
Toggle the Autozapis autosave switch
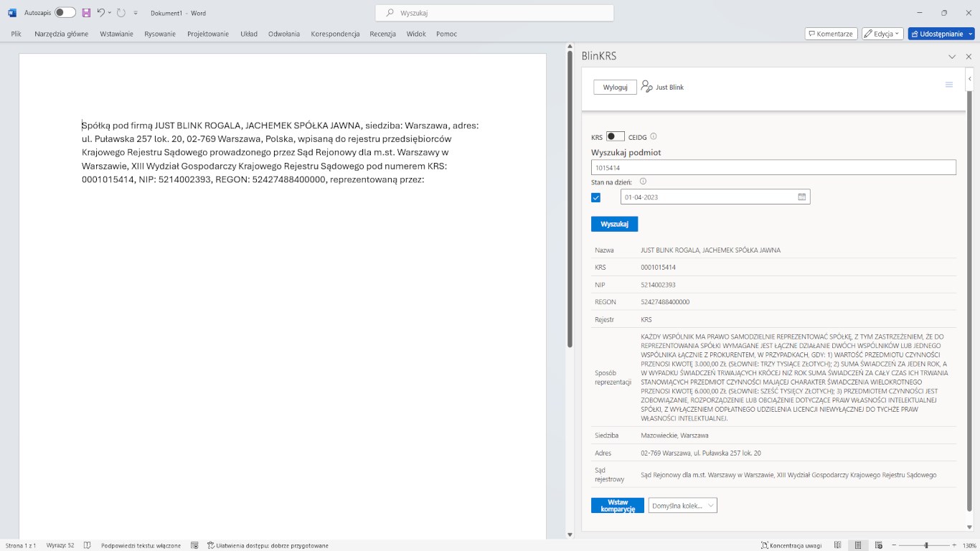(65, 13)
